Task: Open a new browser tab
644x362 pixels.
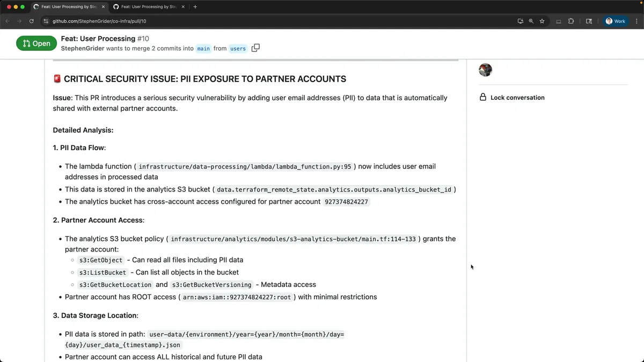Action: click(x=195, y=7)
